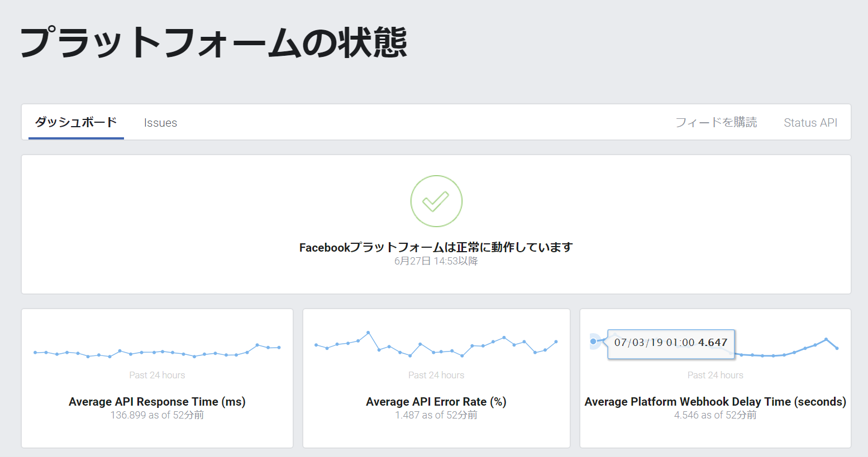
Task: Open the Issues tab
Action: [x=160, y=123]
